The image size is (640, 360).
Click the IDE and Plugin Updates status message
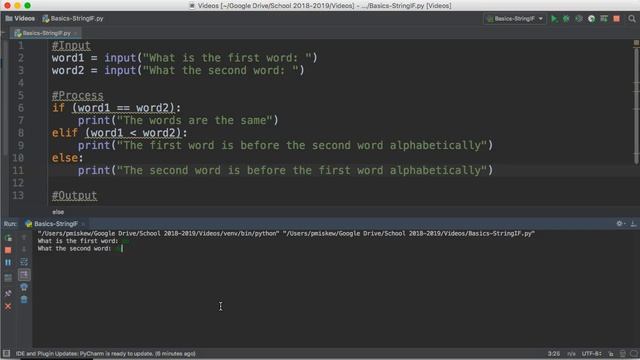click(105, 353)
